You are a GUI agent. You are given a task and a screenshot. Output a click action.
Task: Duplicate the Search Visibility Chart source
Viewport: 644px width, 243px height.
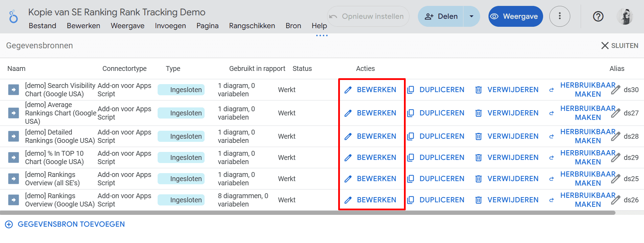point(436,90)
